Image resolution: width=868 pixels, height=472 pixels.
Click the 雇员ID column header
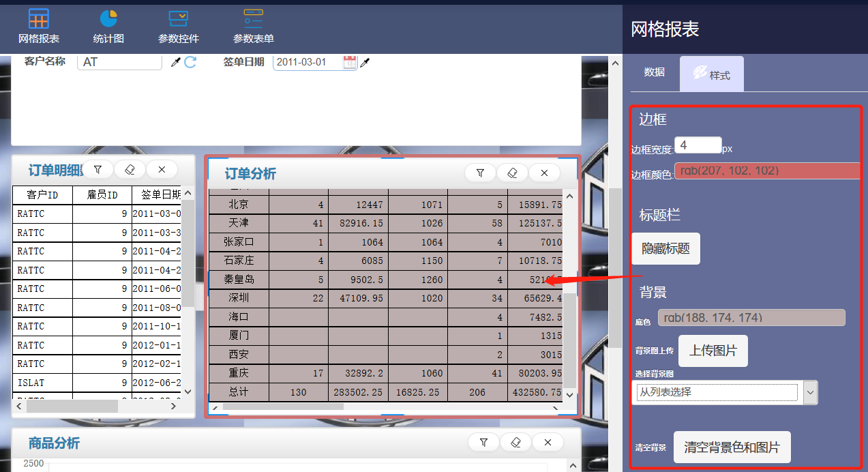[x=102, y=195]
